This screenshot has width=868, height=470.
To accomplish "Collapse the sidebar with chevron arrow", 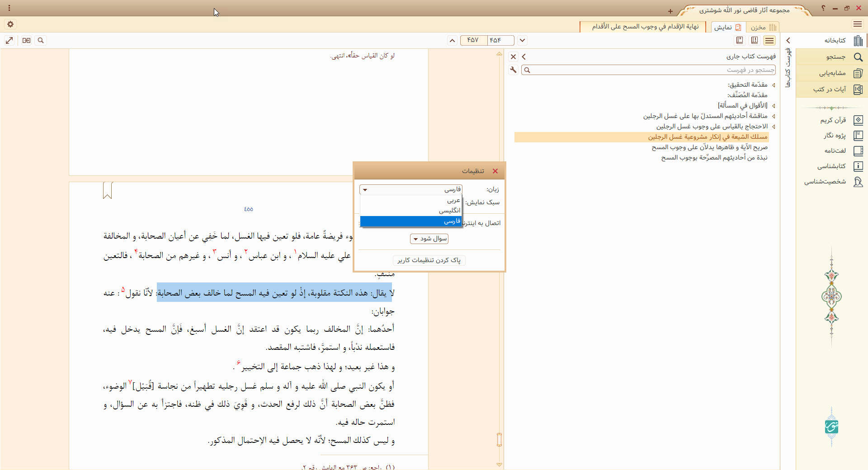I will 788,40.
